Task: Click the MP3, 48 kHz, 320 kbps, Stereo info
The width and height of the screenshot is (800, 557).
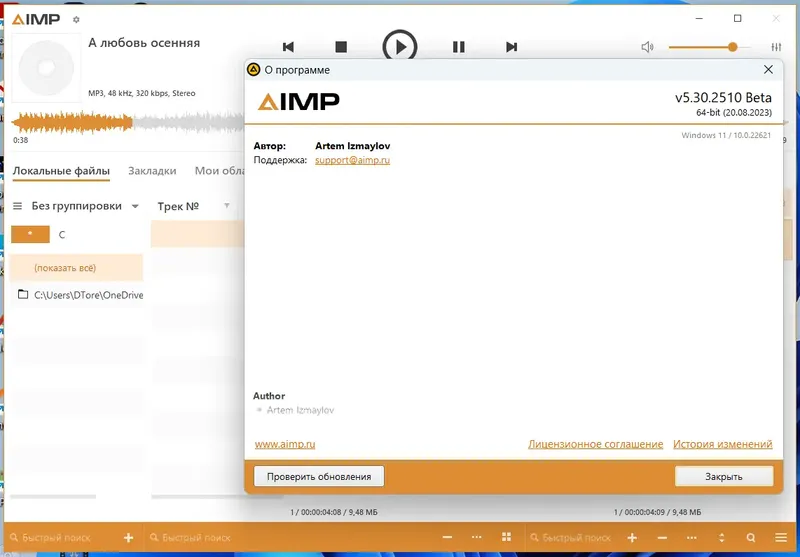Action: (x=142, y=93)
